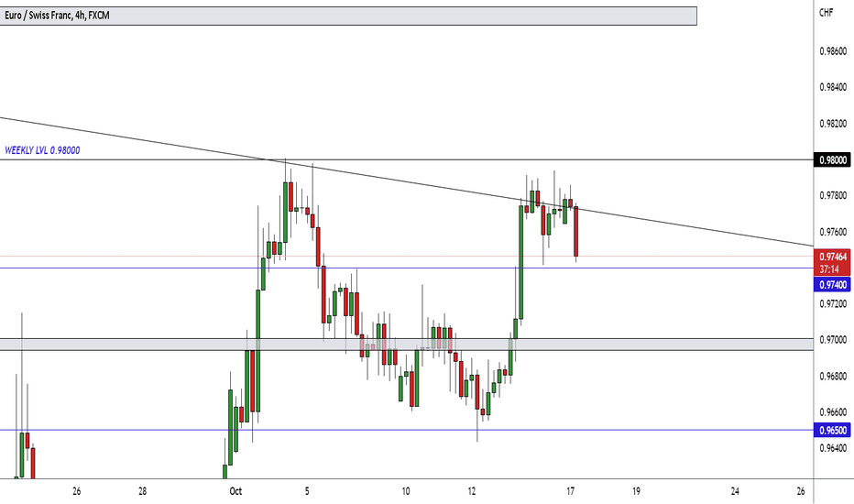Click the 24 date on time axis
Screen dimensions: 854x504
[x=735, y=491]
